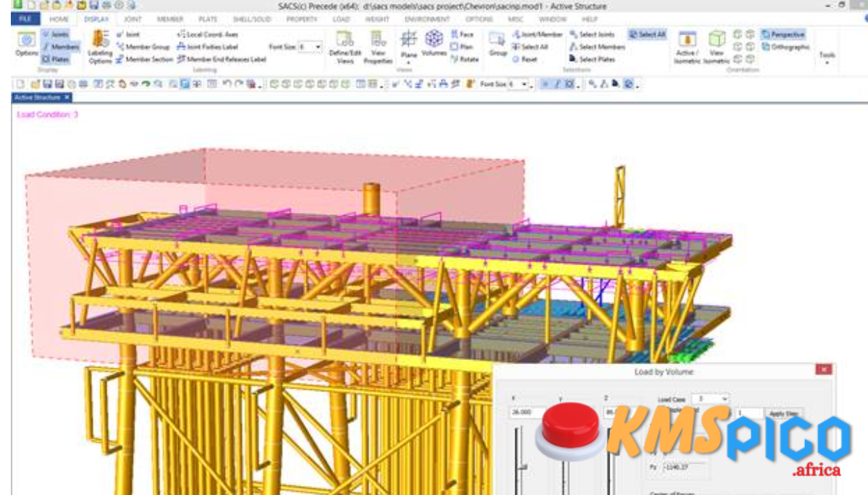This screenshot has height=495, width=868.
Task: Switch to the MEMBER ribbon tab
Action: coord(170,19)
